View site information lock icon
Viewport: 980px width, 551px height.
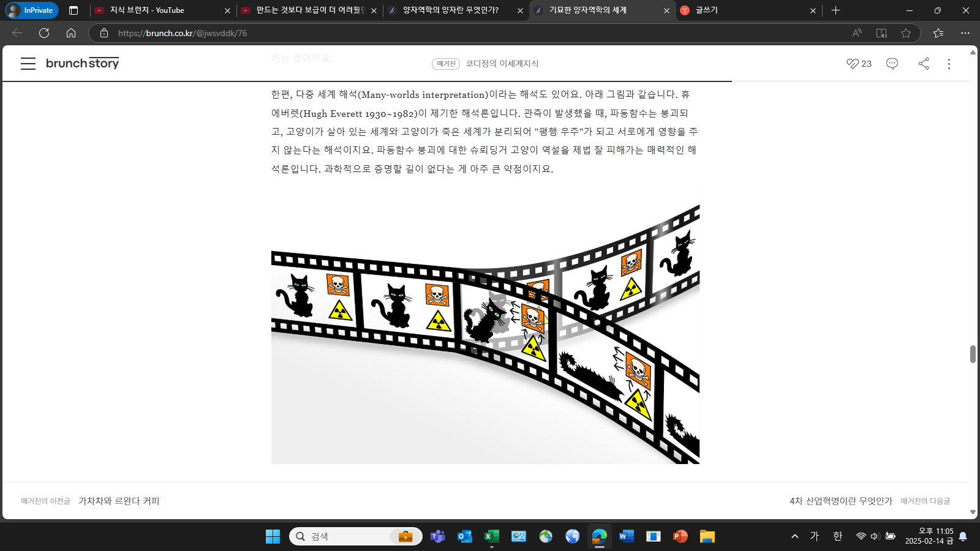[x=104, y=33]
